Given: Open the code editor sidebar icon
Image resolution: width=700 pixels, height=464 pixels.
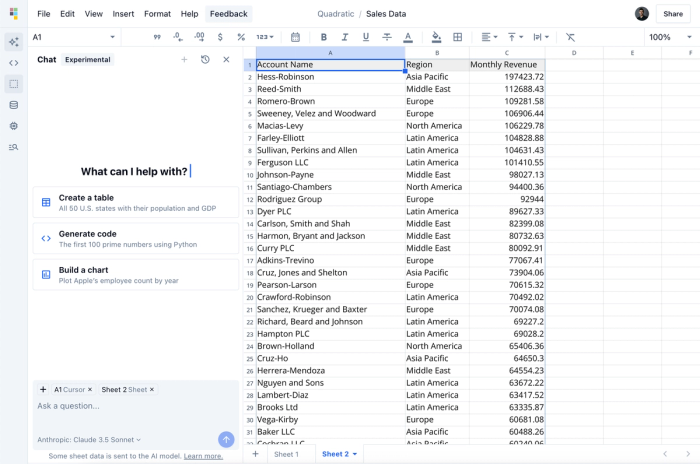Looking at the screenshot, I should pos(14,62).
